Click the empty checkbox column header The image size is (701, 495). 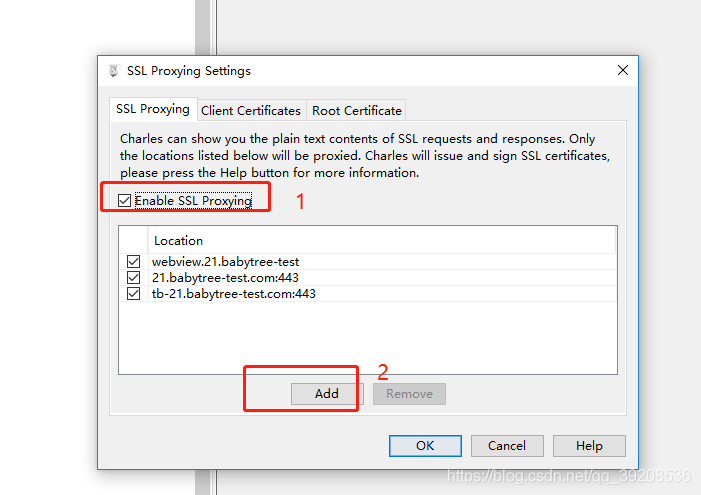(134, 241)
